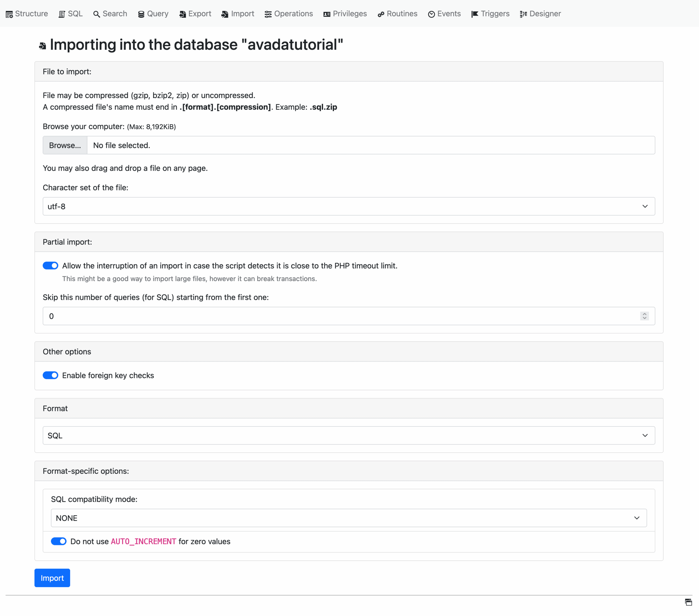Turn off Enable foreign key checks
Viewport: 699px width, 616px height.
[x=50, y=375]
